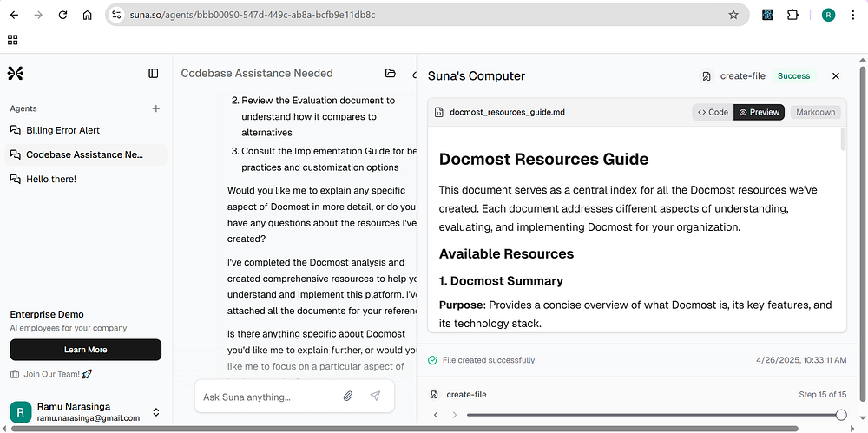This screenshot has height=433, width=868.
Task: Switch file view to Preview
Action: point(759,112)
